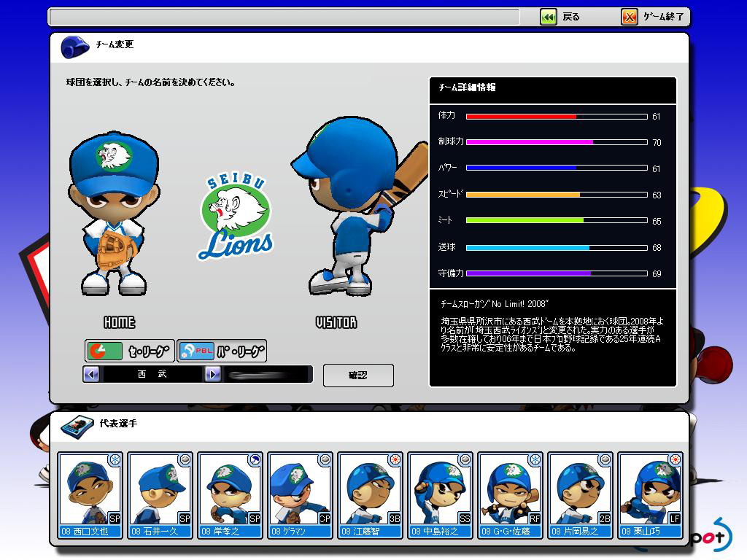747x560 pixels.
Task: Click the チーム詳細情報 panel header
Action: point(553,90)
